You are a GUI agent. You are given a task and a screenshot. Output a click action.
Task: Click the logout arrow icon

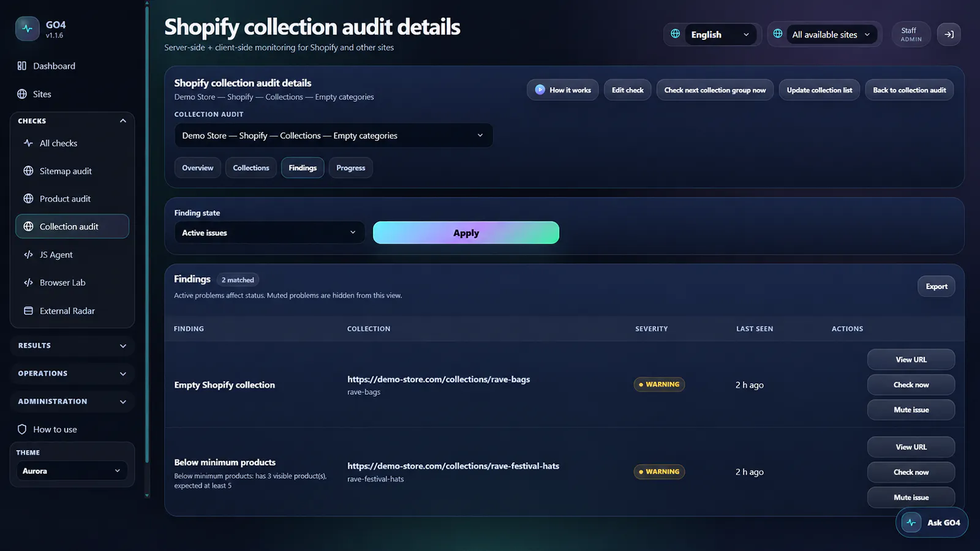[949, 34]
